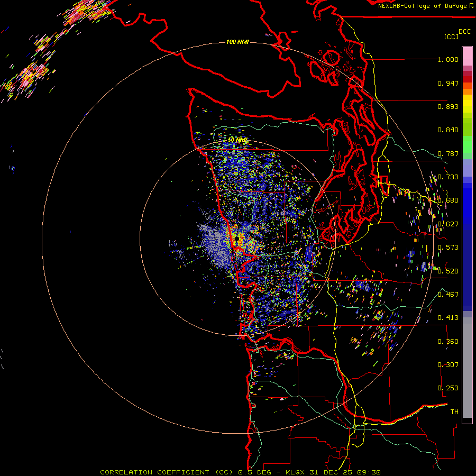This screenshot has height=476, width=476.
Task: Click the 0.467 value on the color scale
Action: (448, 295)
